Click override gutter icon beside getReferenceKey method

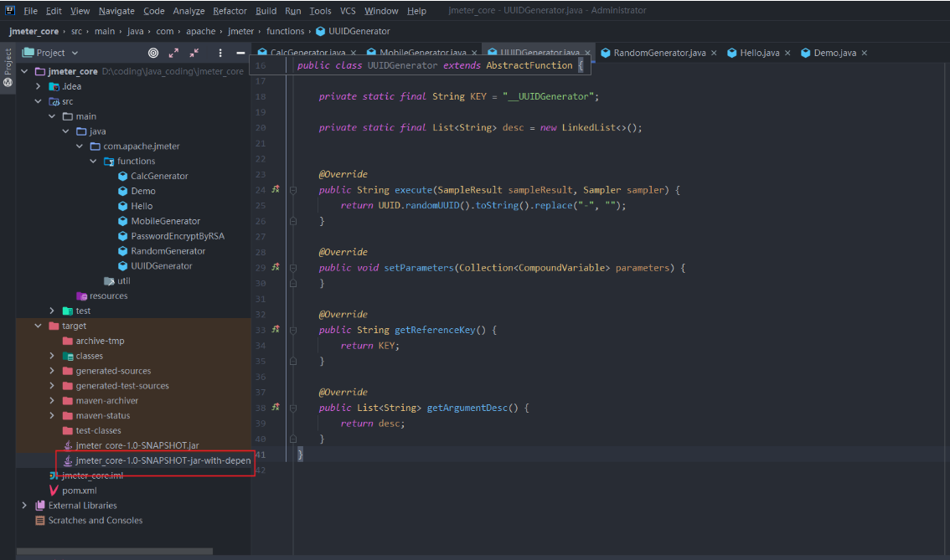tap(276, 329)
